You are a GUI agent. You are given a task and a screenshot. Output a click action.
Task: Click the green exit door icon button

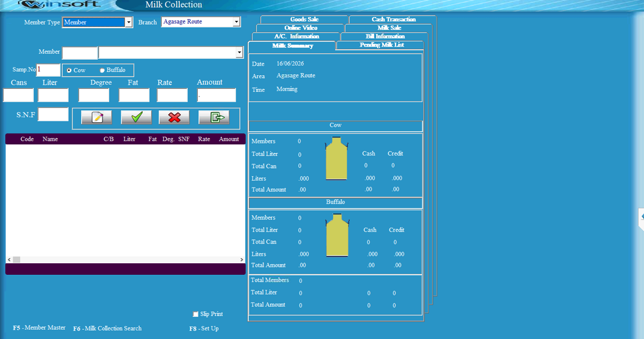tap(214, 117)
